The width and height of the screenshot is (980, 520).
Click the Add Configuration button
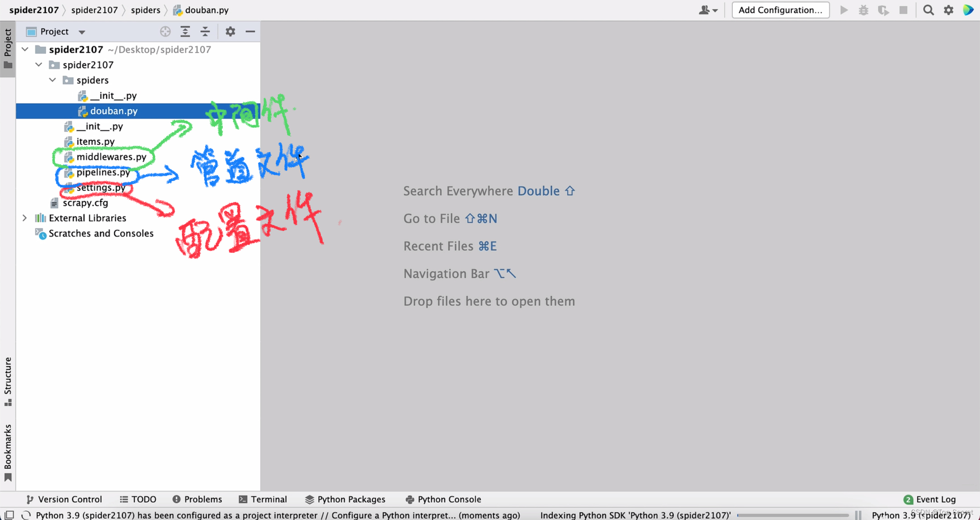coord(780,10)
